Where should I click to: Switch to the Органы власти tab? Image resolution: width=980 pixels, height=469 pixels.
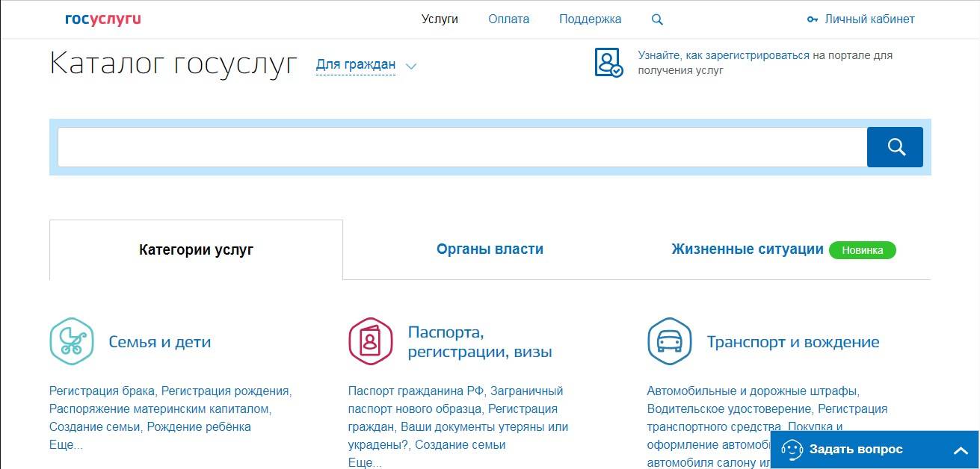pos(490,249)
